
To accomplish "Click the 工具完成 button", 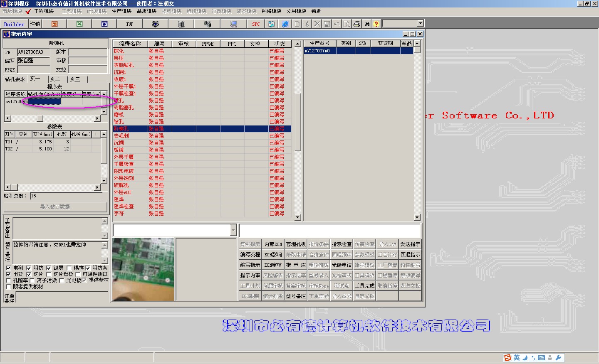I will (364, 286).
